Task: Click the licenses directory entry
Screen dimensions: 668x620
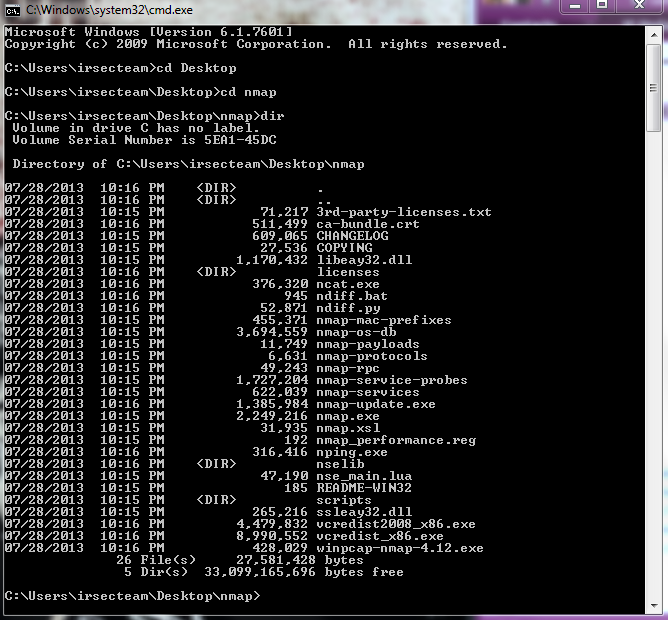Action: (x=347, y=272)
